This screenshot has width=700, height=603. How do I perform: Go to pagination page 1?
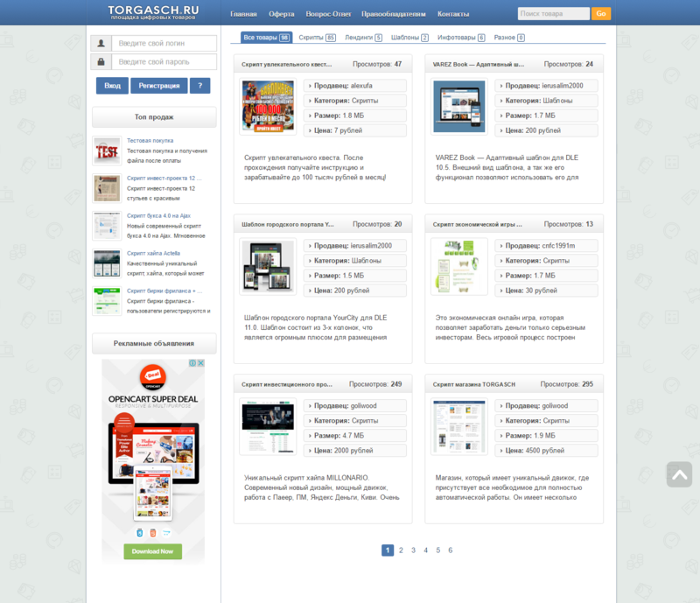click(388, 550)
